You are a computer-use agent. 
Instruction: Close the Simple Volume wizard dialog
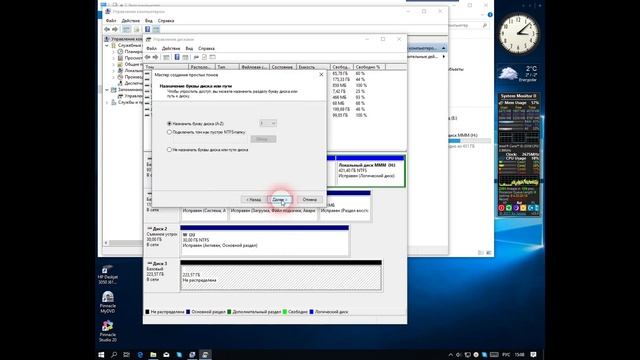[321, 75]
